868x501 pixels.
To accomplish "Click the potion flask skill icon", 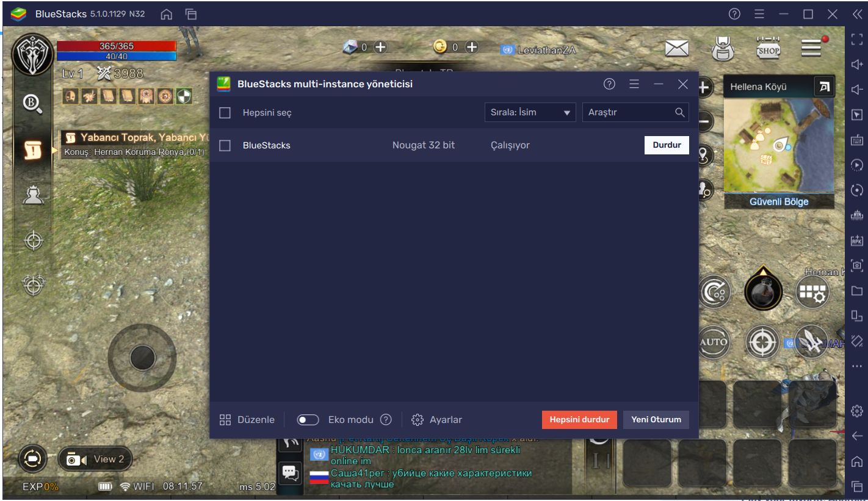I will click(x=763, y=291).
